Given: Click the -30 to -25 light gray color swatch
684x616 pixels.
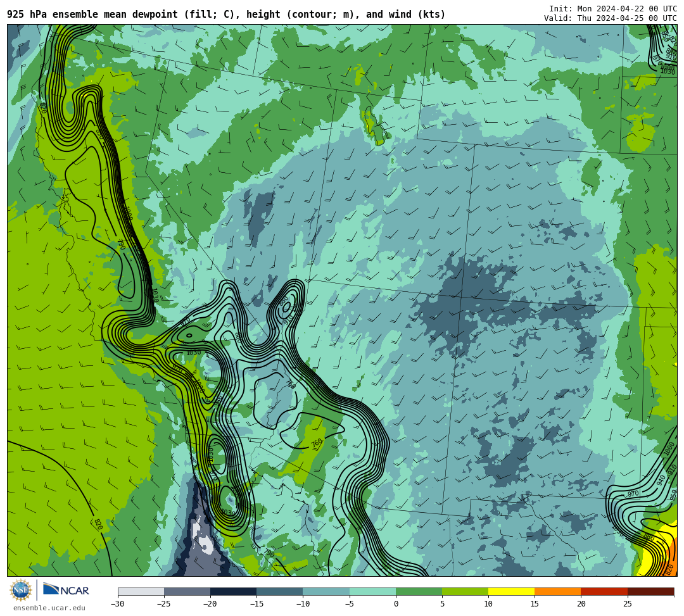Looking at the screenshot, I should pyautogui.click(x=141, y=591).
